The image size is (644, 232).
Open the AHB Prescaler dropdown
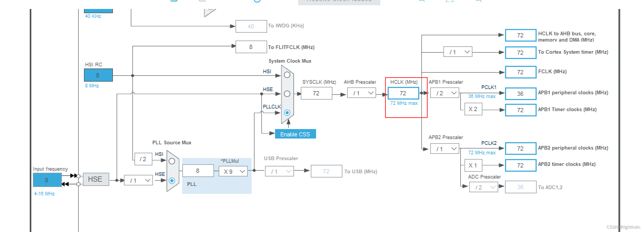click(x=362, y=93)
